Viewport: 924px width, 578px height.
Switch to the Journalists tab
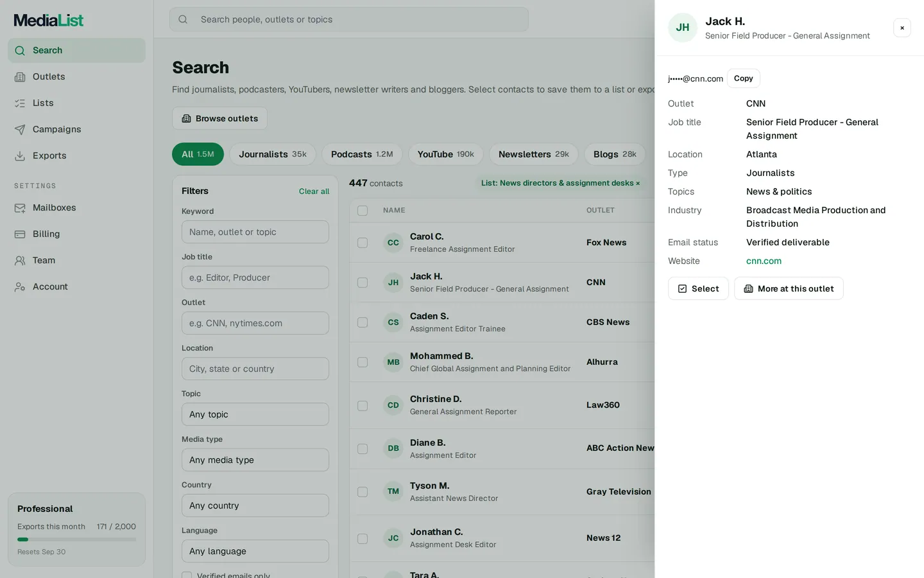click(x=273, y=154)
